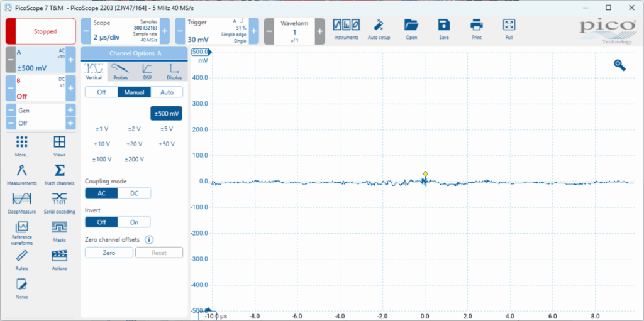The image size is (644, 321).
Task: Set Invert to Off
Action: (101, 222)
